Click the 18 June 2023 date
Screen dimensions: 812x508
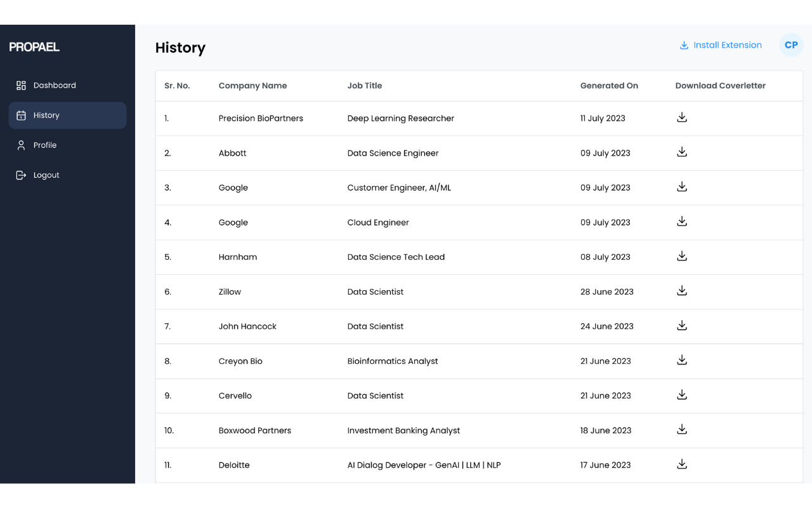click(x=606, y=431)
